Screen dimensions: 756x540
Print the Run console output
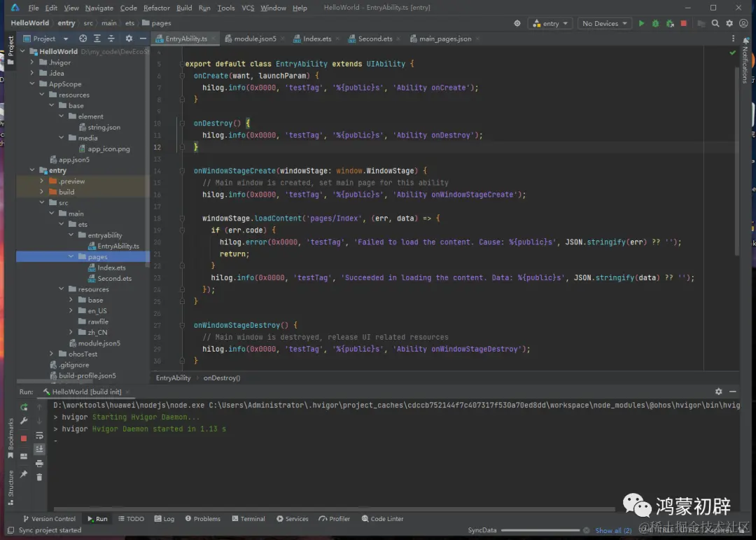point(39,464)
